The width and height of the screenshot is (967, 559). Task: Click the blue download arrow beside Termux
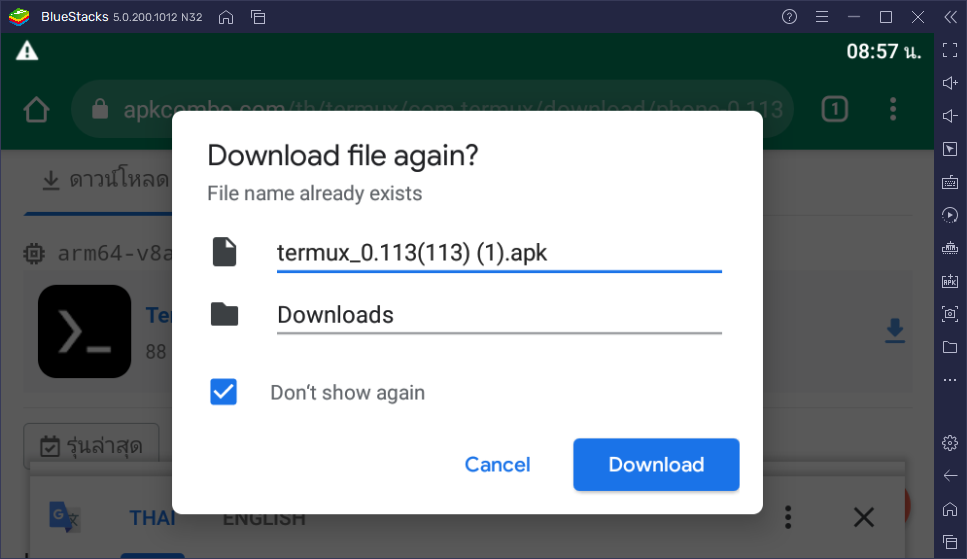click(894, 331)
